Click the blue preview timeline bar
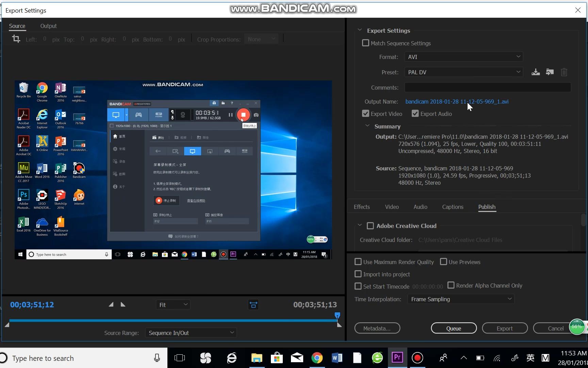 pos(173,321)
